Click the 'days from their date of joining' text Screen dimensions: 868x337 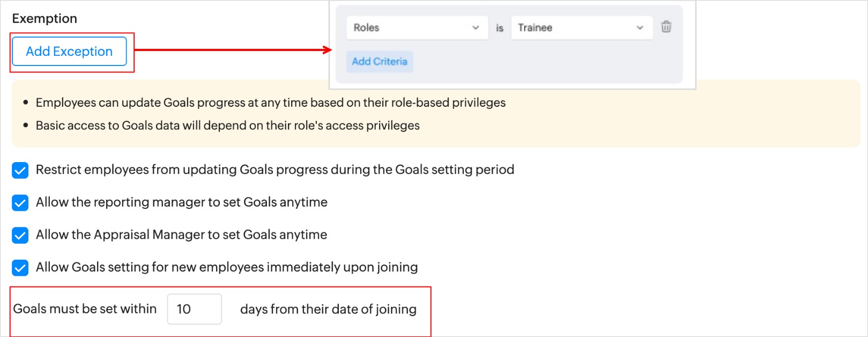[x=328, y=310]
